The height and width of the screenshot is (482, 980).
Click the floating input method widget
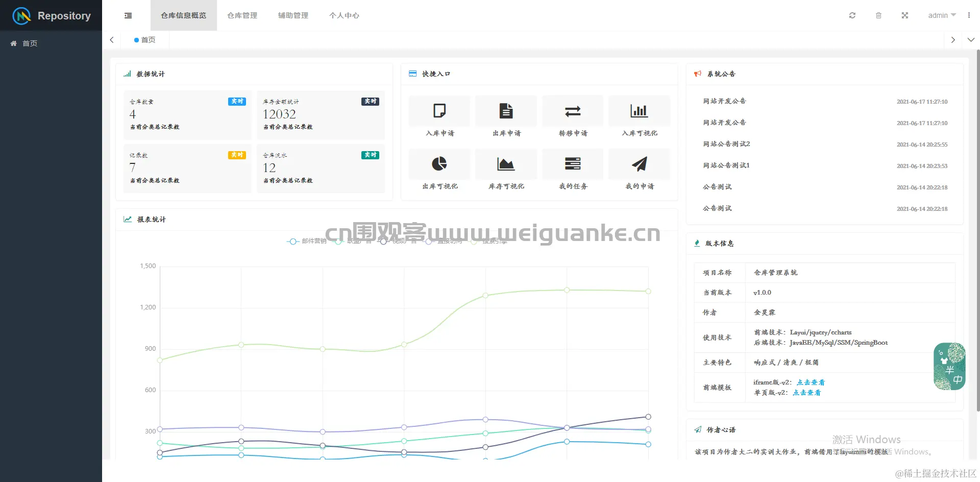(949, 367)
